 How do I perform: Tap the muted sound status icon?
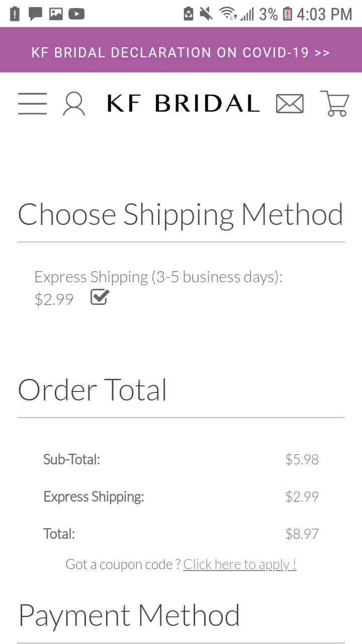point(206,14)
